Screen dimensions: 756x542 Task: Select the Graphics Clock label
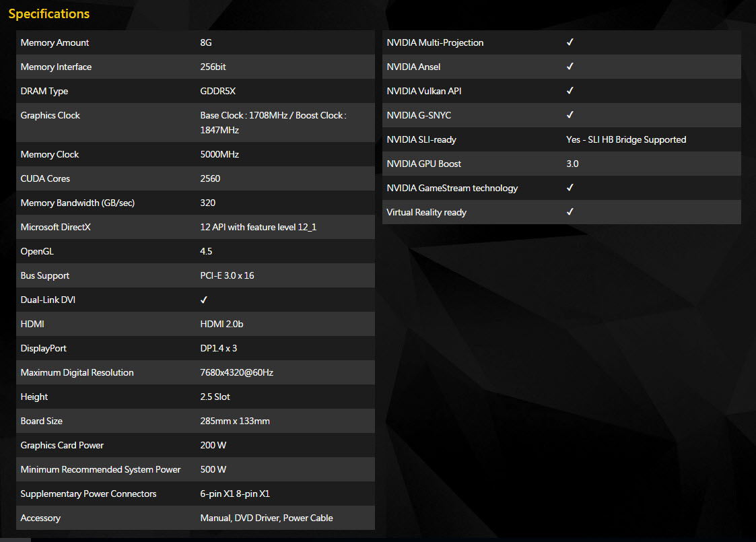point(50,115)
